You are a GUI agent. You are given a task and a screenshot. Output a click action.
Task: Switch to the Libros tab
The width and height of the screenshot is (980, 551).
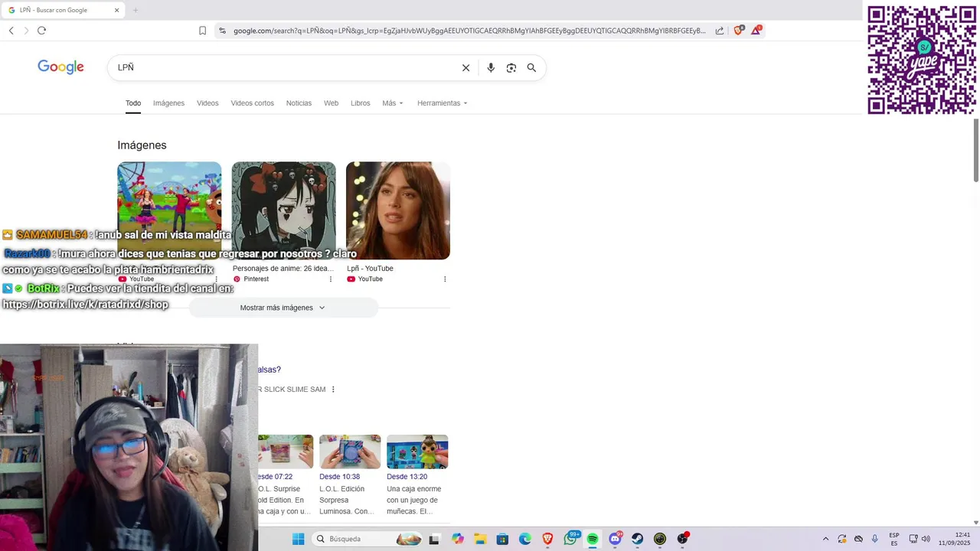point(360,103)
